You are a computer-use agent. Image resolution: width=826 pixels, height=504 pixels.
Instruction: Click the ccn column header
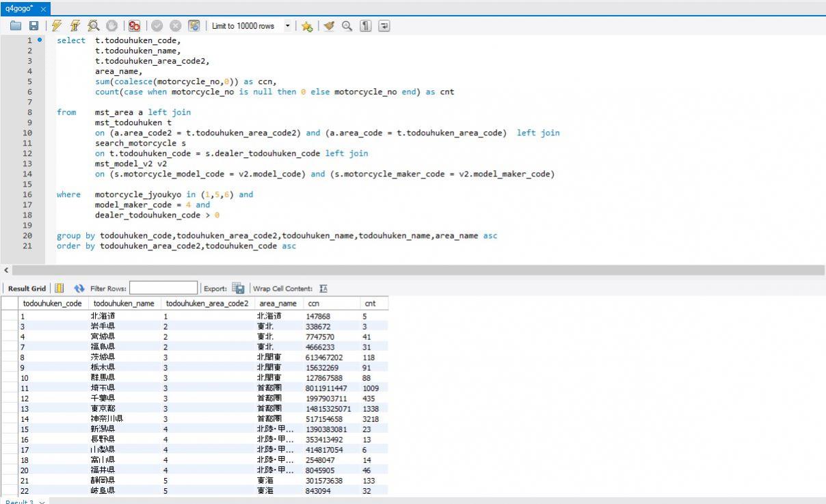[314, 303]
